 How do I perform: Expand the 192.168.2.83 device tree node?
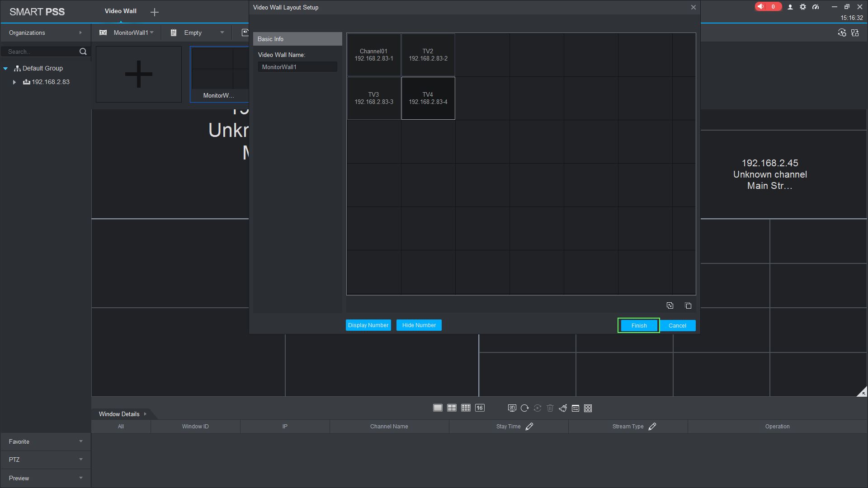click(x=14, y=82)
